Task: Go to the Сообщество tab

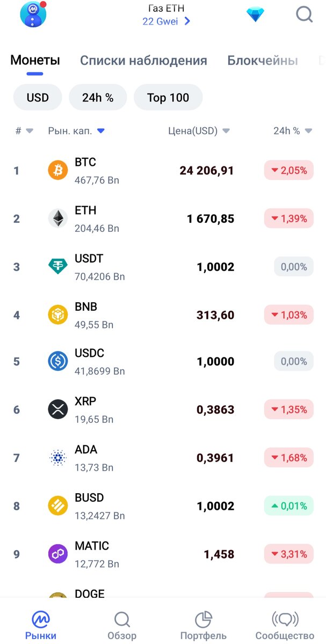Action: click(285, 626)
